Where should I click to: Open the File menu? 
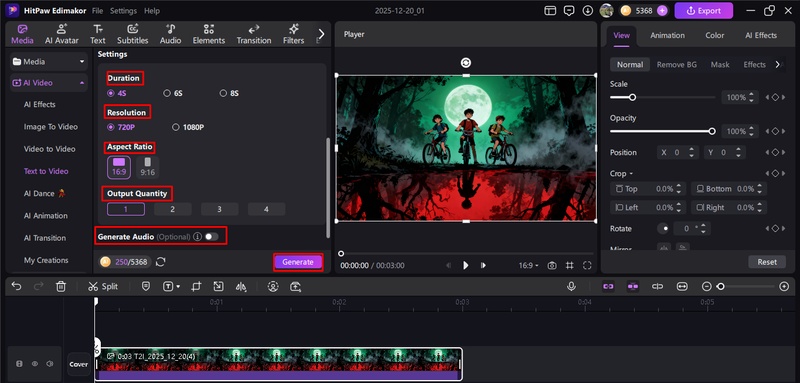point(97,11)
